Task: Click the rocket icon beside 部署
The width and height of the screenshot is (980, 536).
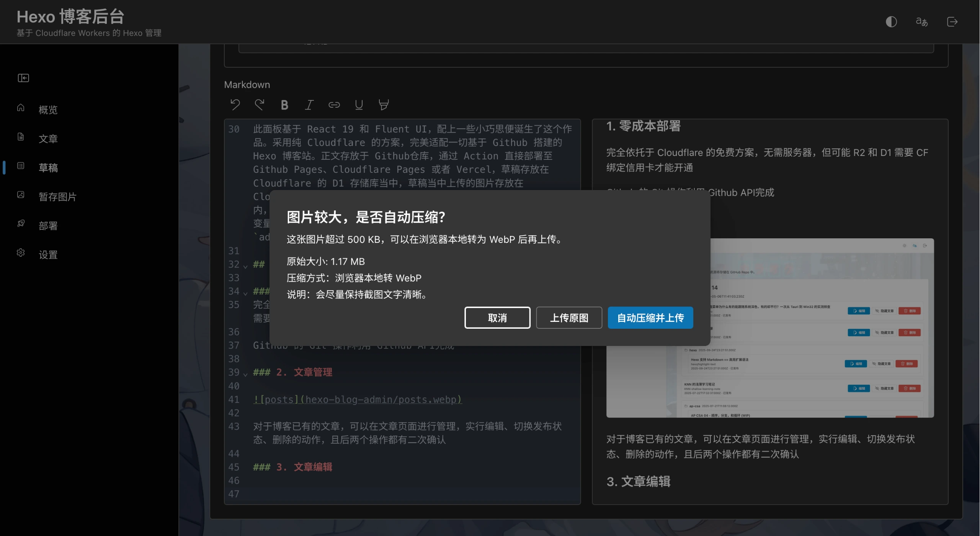Action: [x=21, y=224]
